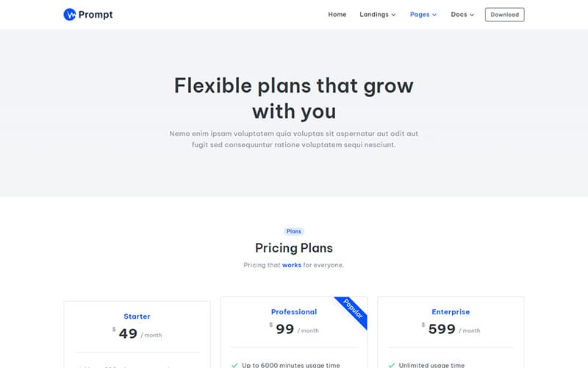Click the "Flexible plans that grow with you" headline
The image size is (588, 368).
pos(294,98)
